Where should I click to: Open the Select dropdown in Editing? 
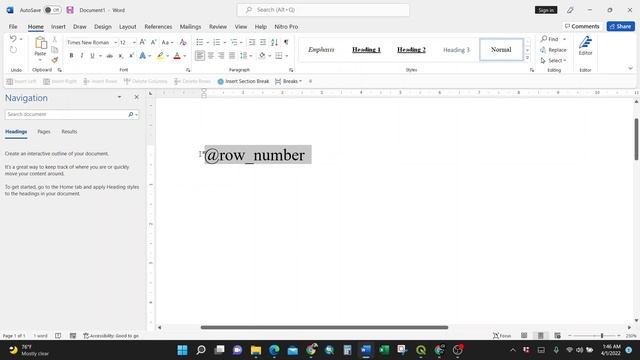tap(553, 60)
